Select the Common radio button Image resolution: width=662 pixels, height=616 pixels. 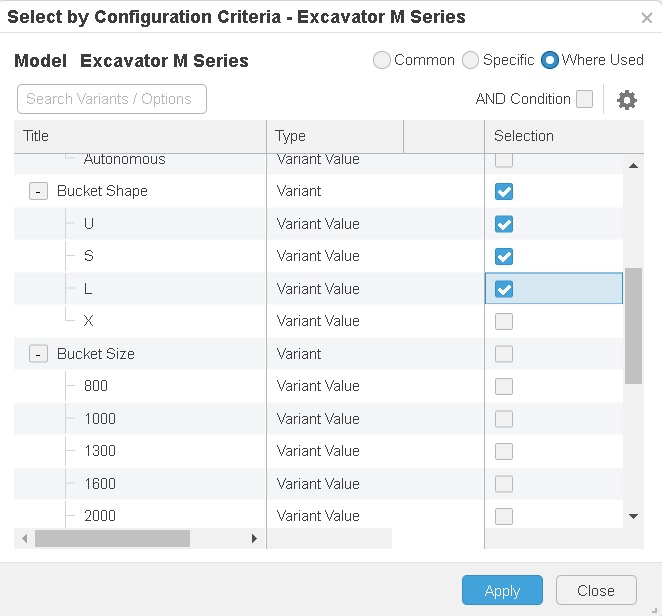382,60
